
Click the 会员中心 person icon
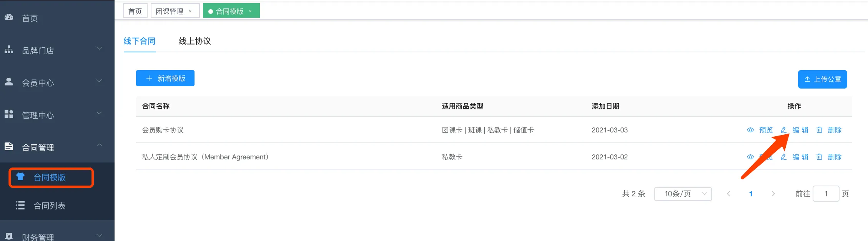tap(9, 82)
